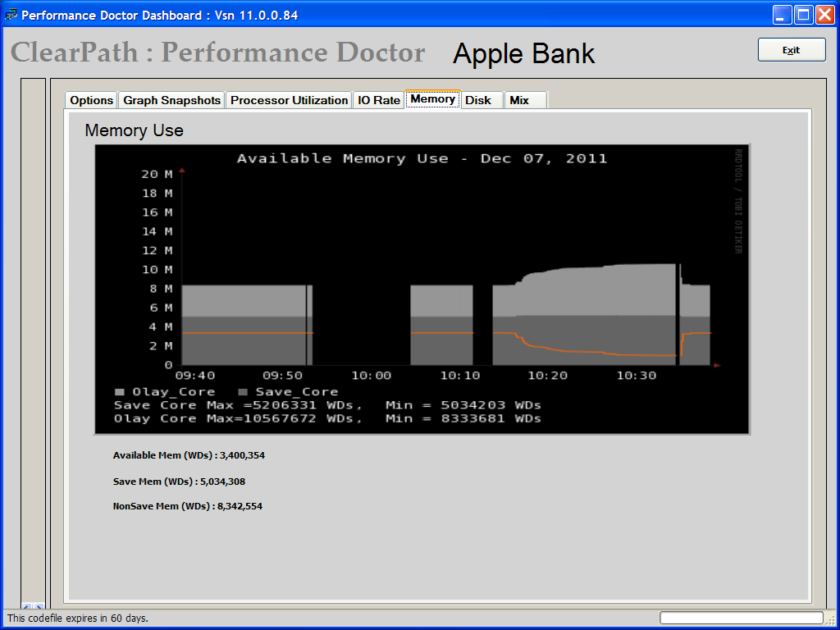Click the ClearPath : Performance Doctor heading
840x630 pixels.
(x=217, y=52)
